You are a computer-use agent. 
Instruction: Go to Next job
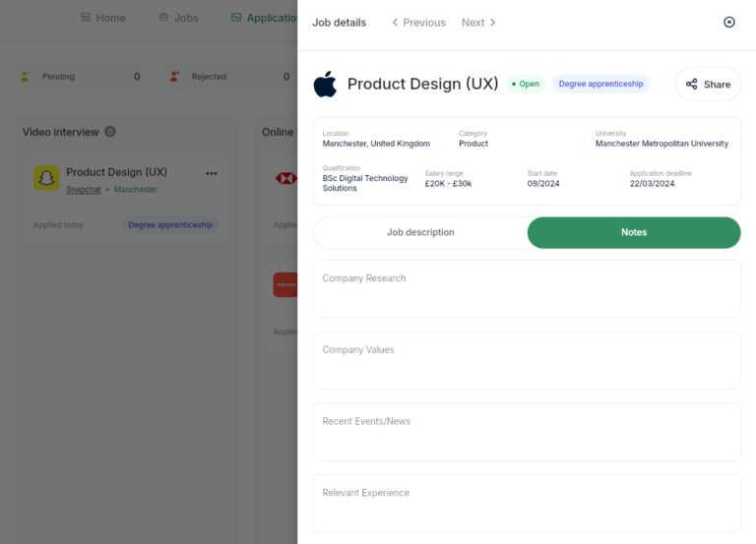[x=478, y=23]
